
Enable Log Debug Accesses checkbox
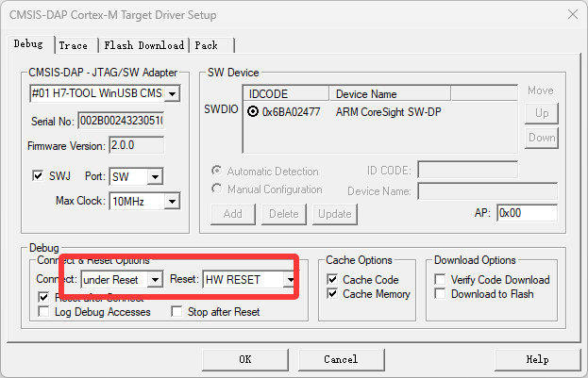click(x=43, y=312)
